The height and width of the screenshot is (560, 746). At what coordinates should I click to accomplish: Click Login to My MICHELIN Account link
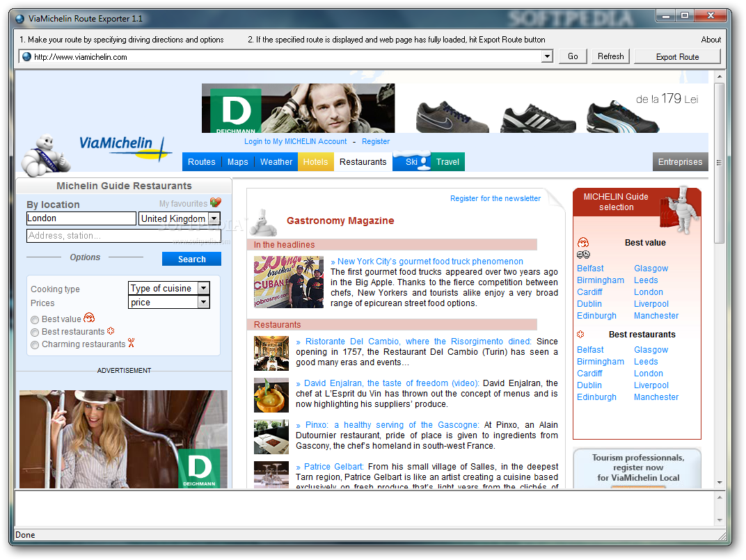click(296, 141)
